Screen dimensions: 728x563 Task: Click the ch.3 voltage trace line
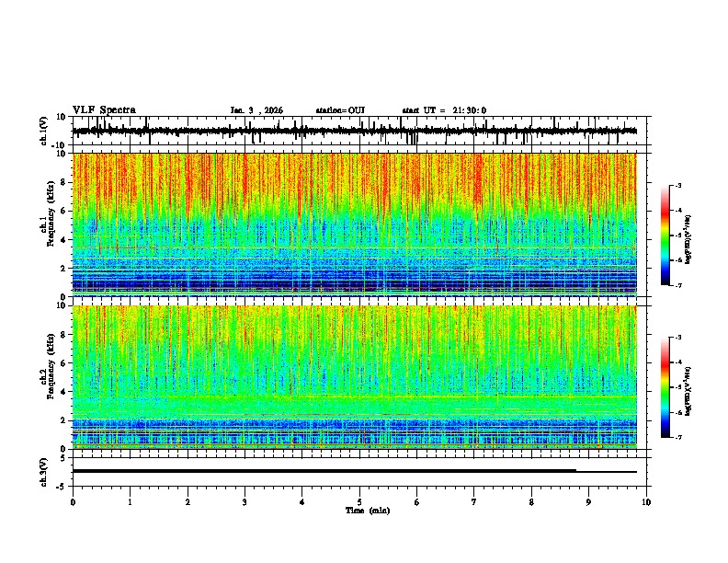click(x=355, y=471)
